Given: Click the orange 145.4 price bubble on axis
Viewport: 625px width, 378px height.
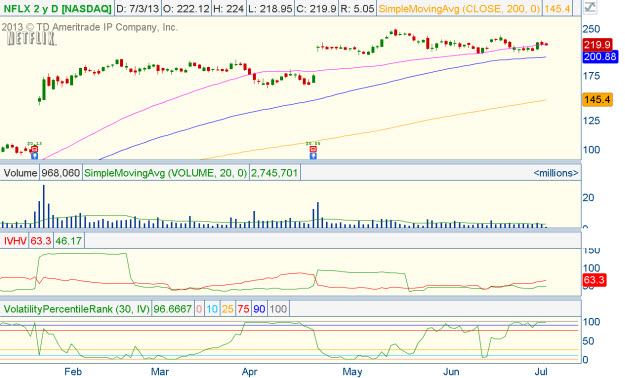Looking at the screenshot, I should [x=597, y=99].
